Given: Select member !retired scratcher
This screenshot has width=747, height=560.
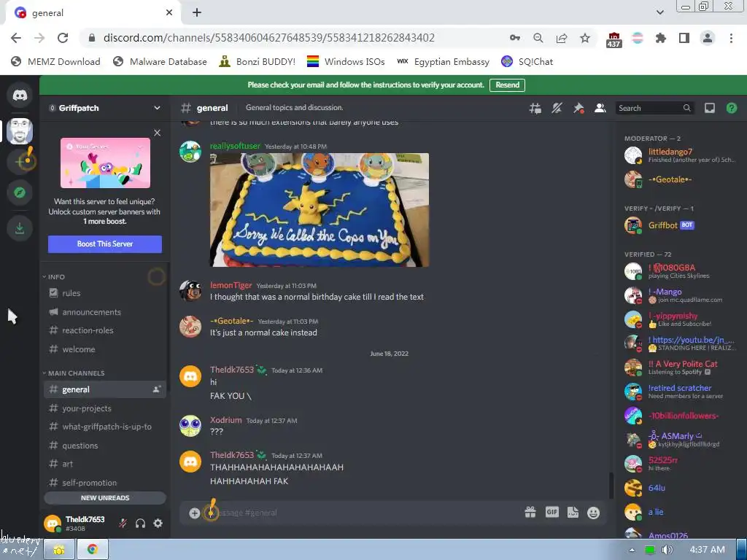Looking at the screenshot, I should (x=681, y=392).
